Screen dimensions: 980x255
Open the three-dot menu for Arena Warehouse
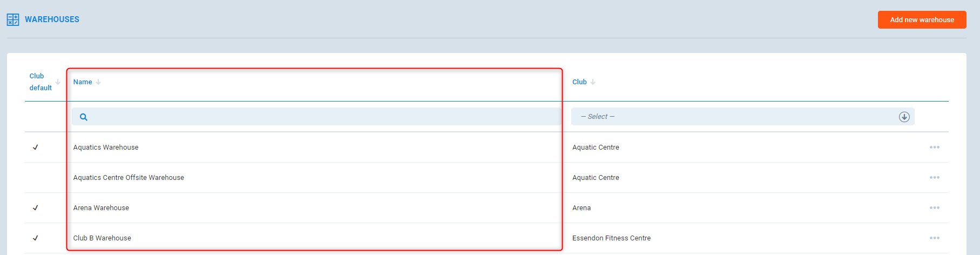tap(934, 208)
